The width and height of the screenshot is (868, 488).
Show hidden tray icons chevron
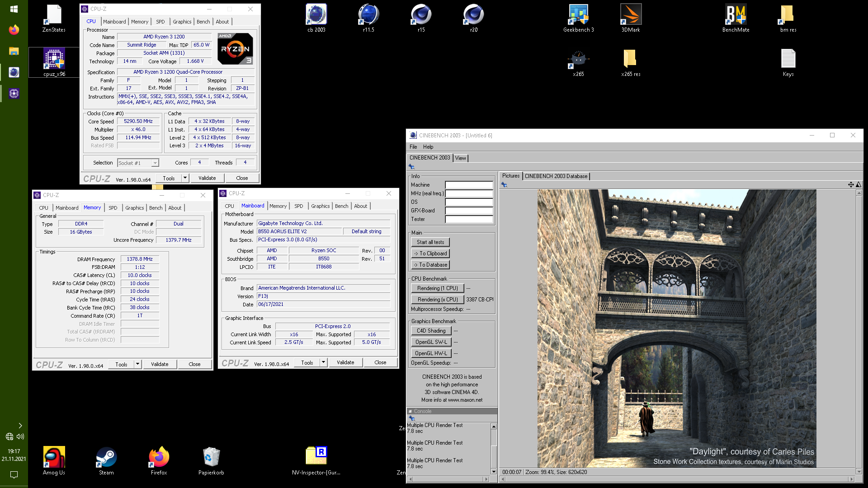[x=20, y=426]
